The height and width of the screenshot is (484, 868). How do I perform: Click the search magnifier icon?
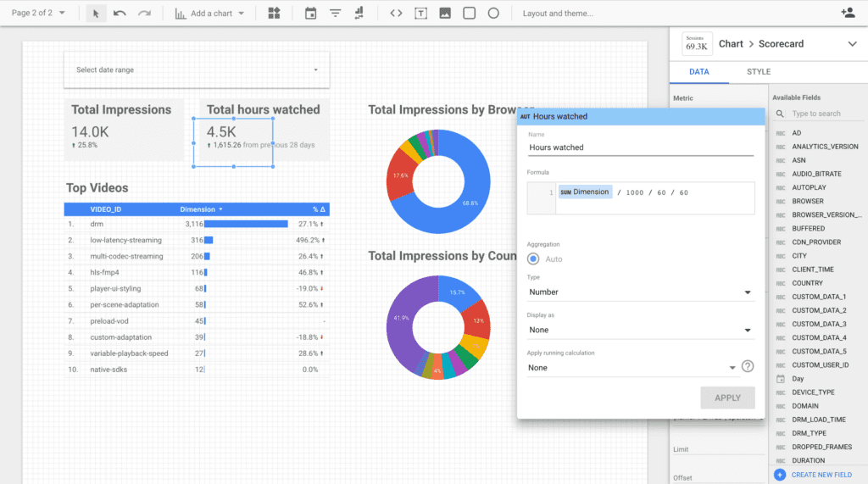[x=780, y=114]
